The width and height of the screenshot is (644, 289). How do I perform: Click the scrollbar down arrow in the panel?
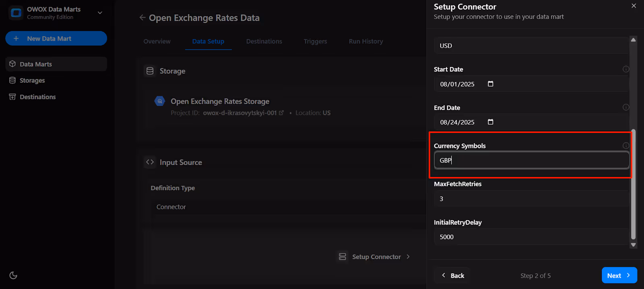pyautogui.click(x=633, y=245)
